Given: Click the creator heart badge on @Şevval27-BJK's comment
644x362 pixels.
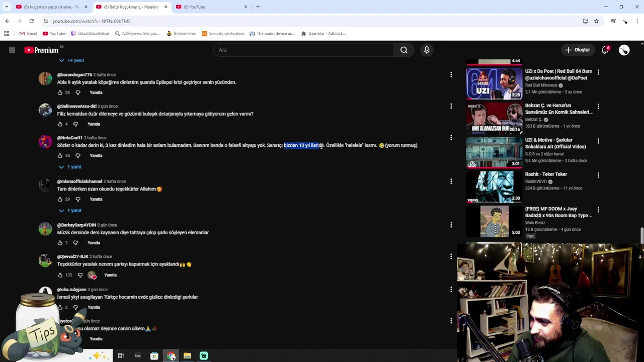Looking at the screenshot, I should 92,275.
